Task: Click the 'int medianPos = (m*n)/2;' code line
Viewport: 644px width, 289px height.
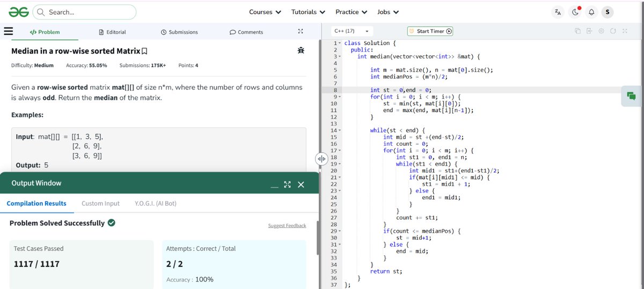Action: pos(409,77)
